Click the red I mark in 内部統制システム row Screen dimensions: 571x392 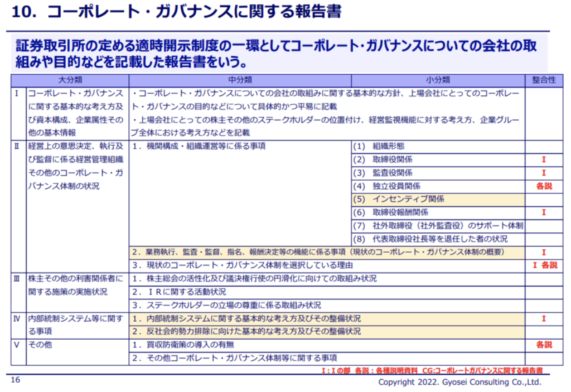[544, 319]
